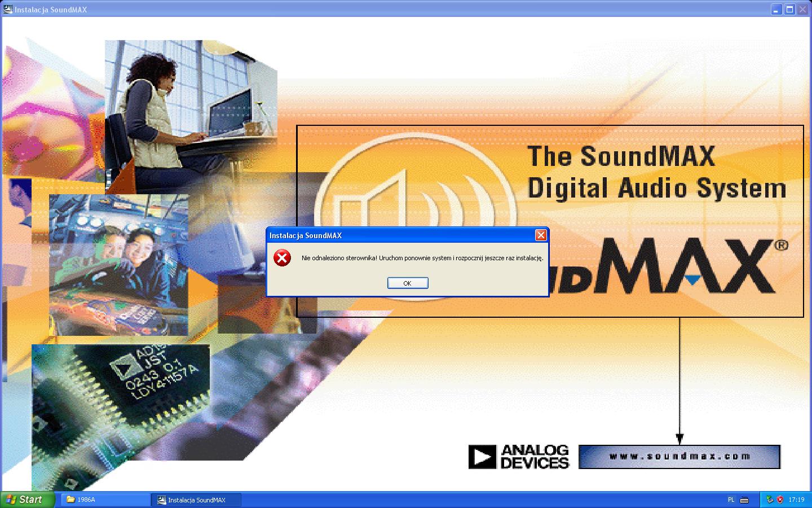Open the Windows Start menu

28,500
